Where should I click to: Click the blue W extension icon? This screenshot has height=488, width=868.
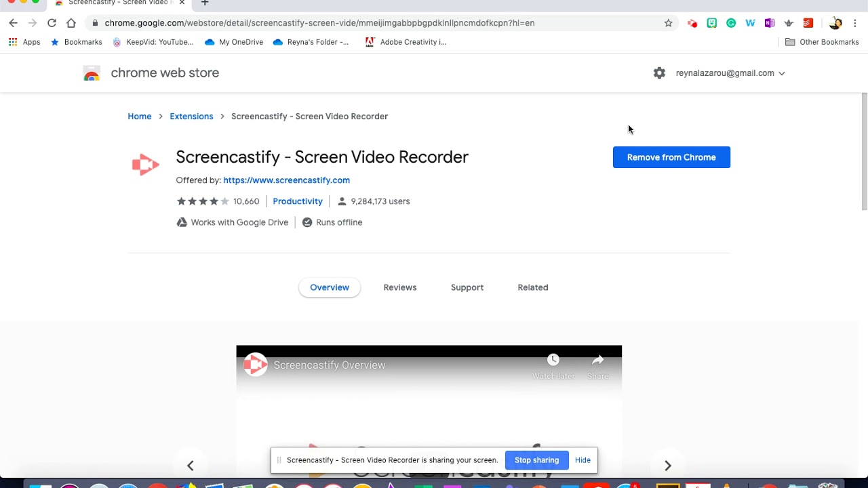pyautogui.click(x=750, y=23)
